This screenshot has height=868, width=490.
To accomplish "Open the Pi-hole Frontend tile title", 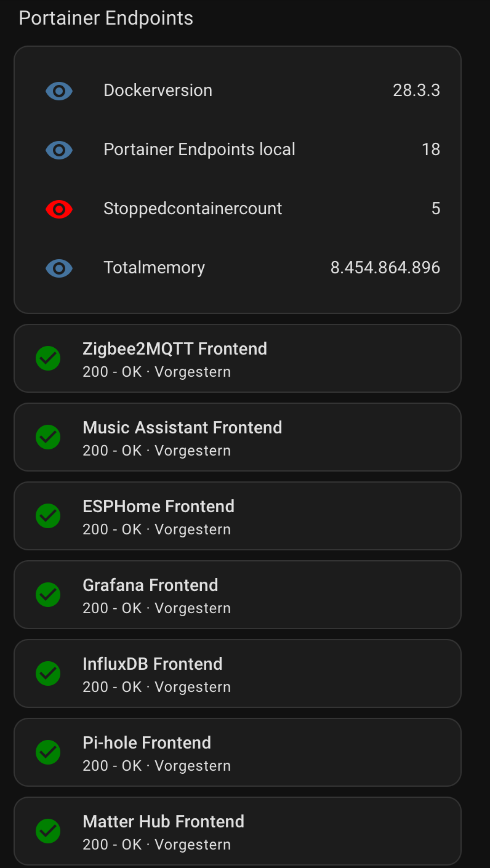I will click(147, 742).
